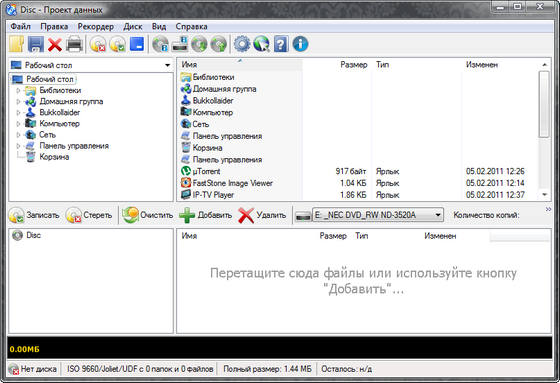Open the NEC DVD_RW drive dropdown
This screenshot has height=383, width=560.
click(x=438, y=215)
